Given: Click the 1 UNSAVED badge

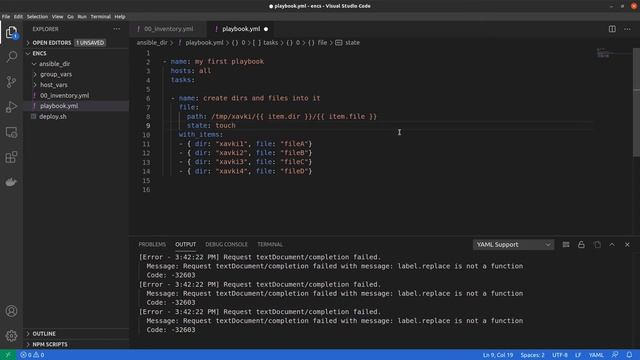Looking at the screenshot, I should point(90,42).
